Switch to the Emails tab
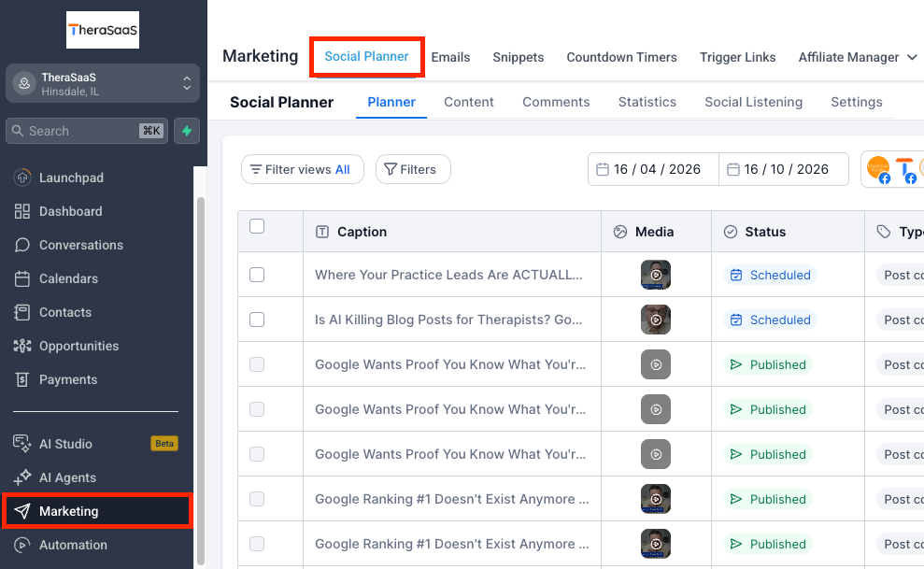This screenshot has height=569, width=924. click(450, 57)
